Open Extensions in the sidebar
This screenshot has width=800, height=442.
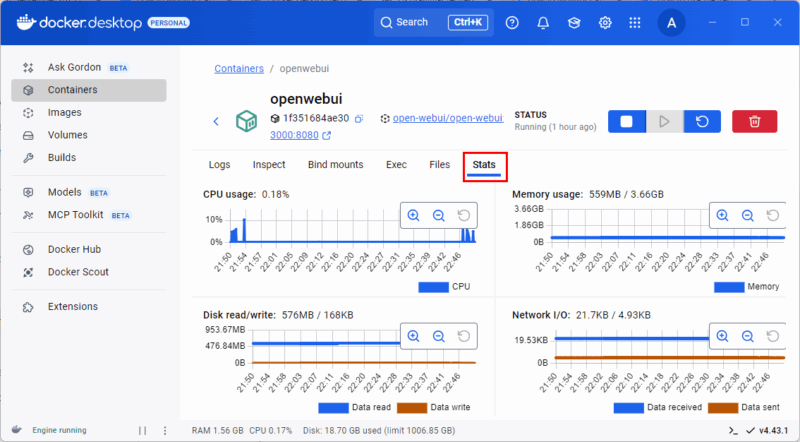point(89,307)
